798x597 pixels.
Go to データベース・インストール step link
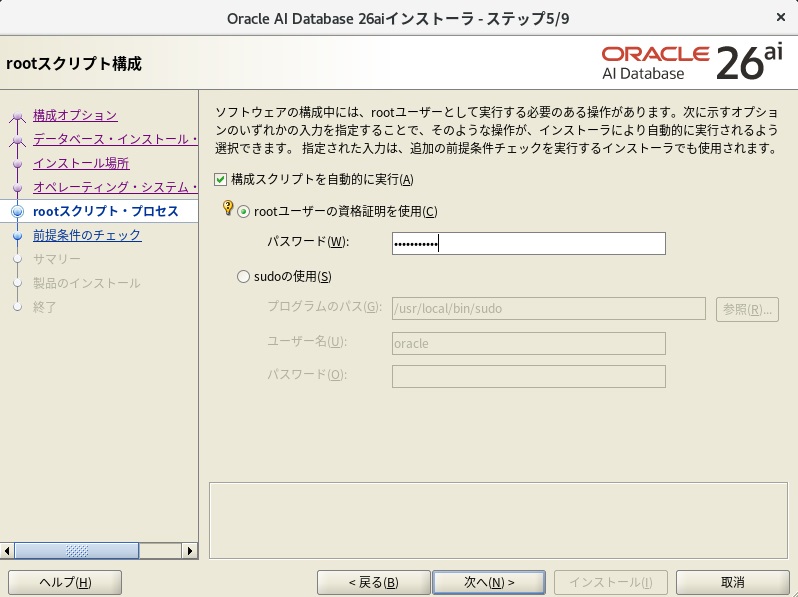click(x=116, y=139)
